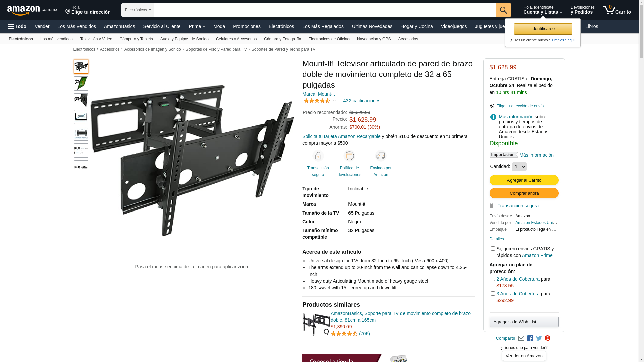644x362 pixels.
Task: Share product via Pinterest icon
Action: coord(547,338)
